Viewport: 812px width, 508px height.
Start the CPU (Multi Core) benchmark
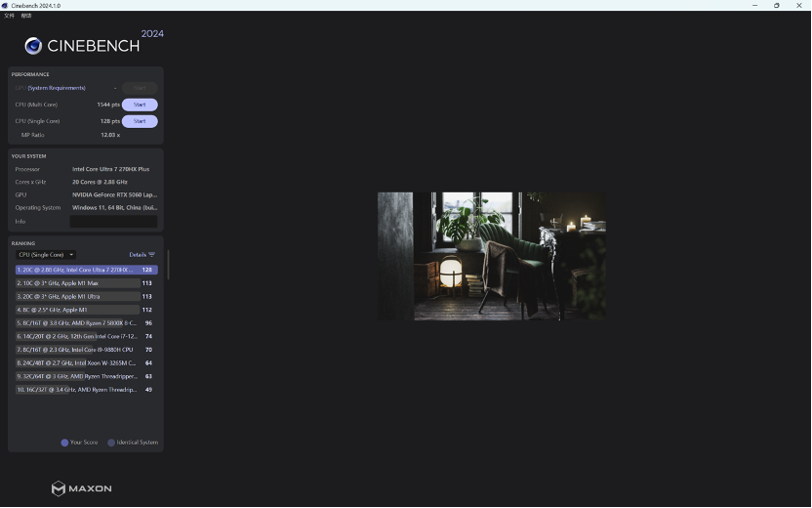coord(140,105)
